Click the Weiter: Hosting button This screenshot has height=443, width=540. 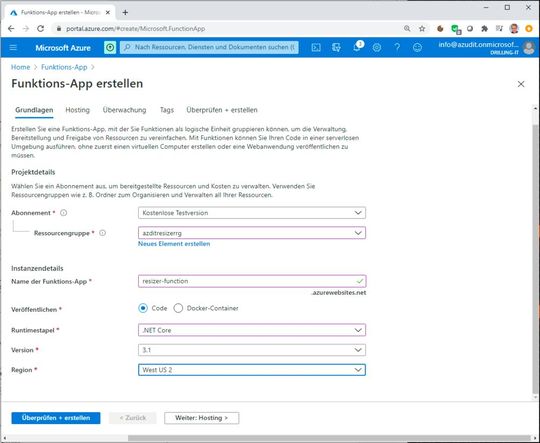click(x=201, y=418)
